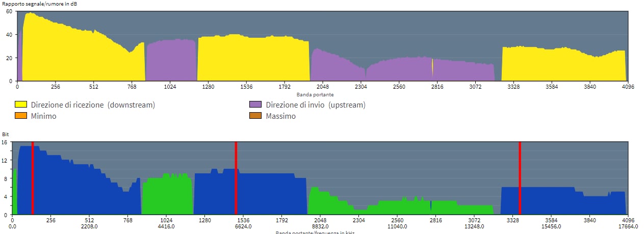Click the purple upstream legend swatch
Viewport: 644px width, 234px height.
coord(255,105)
